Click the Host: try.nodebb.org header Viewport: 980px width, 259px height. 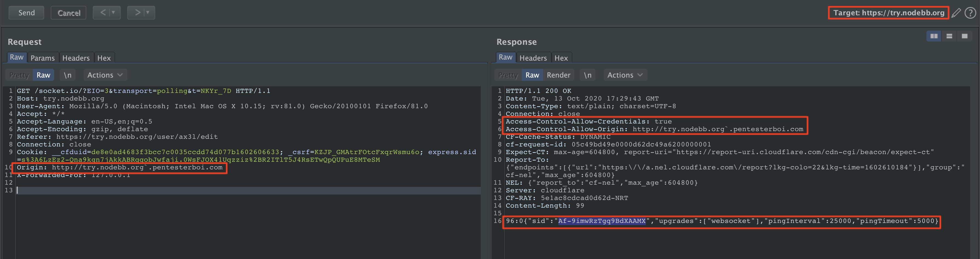[60, 99]
